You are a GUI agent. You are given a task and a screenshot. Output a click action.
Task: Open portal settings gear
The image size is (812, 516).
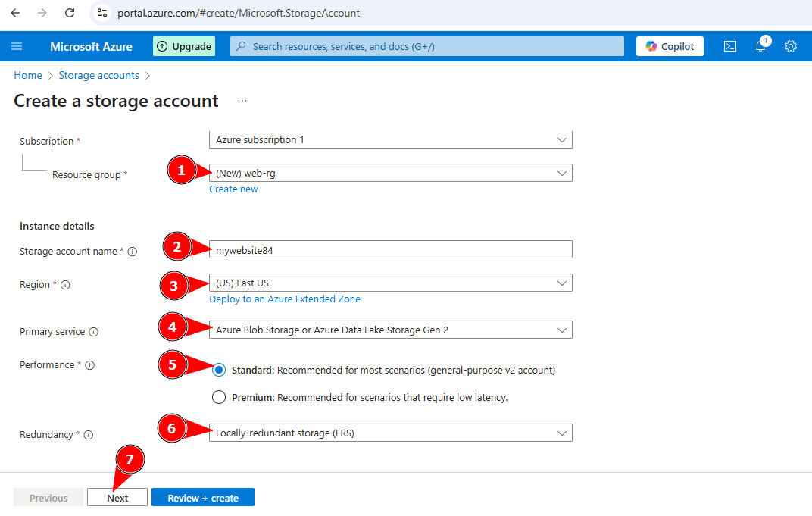(x=790, y=47)
